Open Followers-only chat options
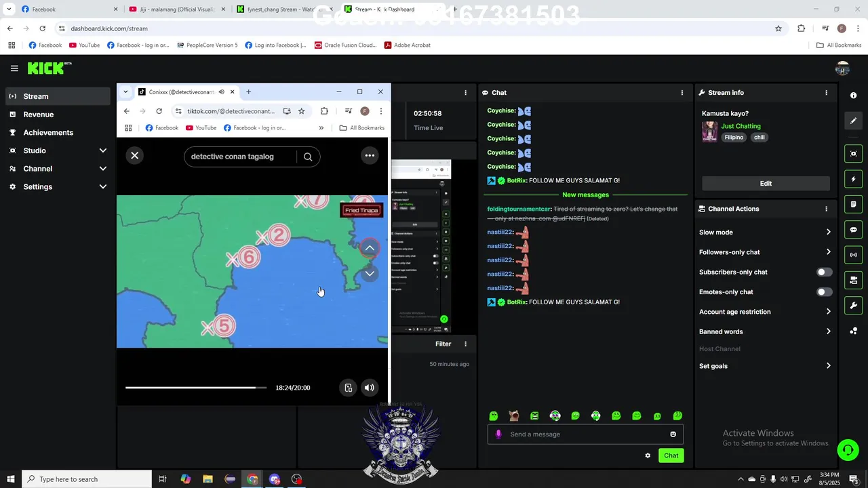Viewport: 868px width, 488px height. point(765,252)
